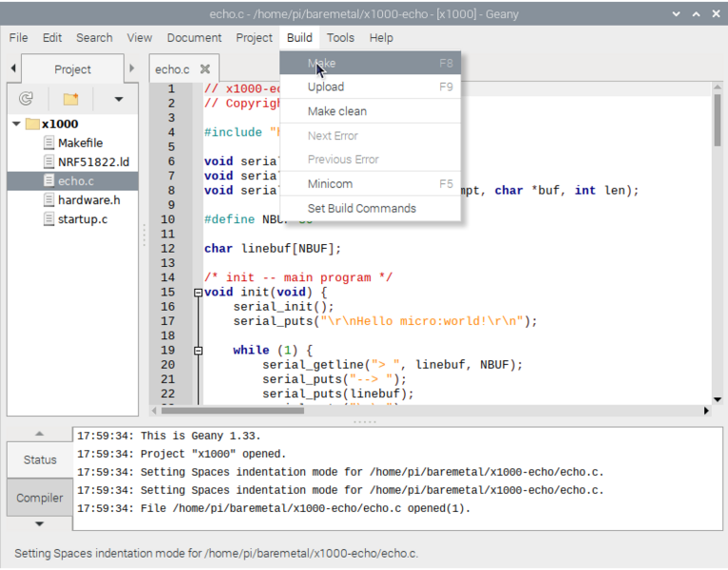This screenshot has width=728, height=570.
Task: Click the file icon beside NRF51822.ld
Action: pyautogui.click(x=48, y=161)
